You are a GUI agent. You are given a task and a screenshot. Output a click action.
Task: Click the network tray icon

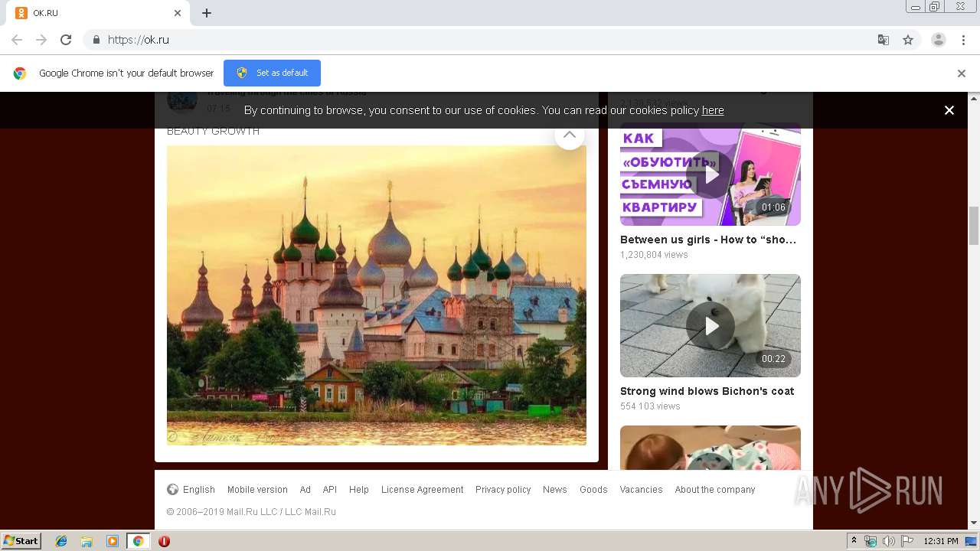[x=871, y=541]
